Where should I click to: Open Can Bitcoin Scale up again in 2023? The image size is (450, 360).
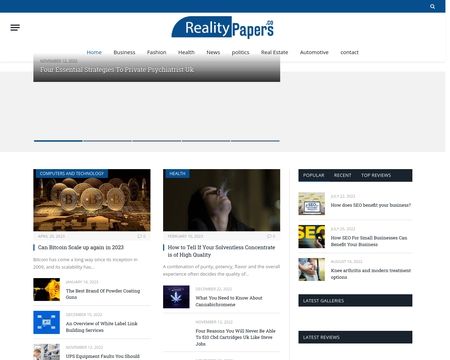(x=81, y=247)
